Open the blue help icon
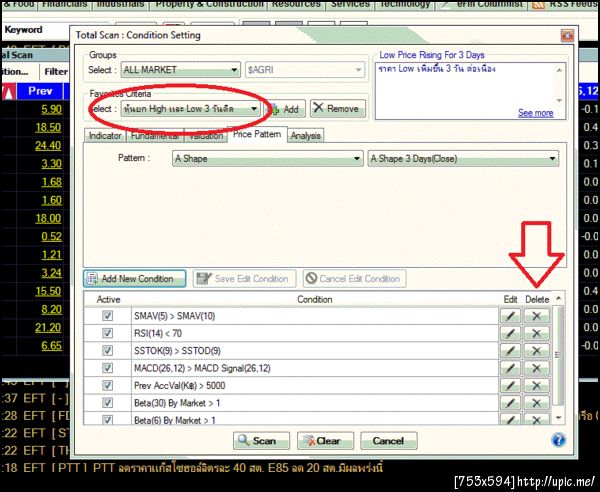Image resolution: width=600 pixels, height=492 pixels. [x=558, y=440]
